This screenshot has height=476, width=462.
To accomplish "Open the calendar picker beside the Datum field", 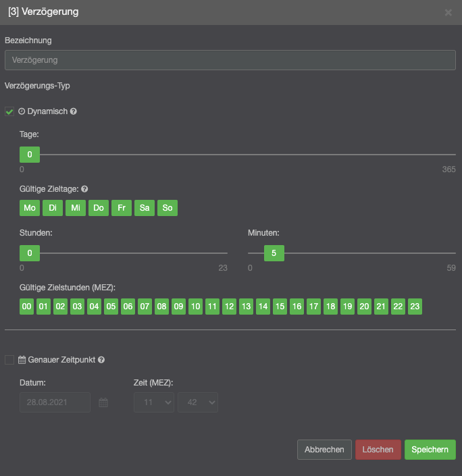I will tap(103, 402).
